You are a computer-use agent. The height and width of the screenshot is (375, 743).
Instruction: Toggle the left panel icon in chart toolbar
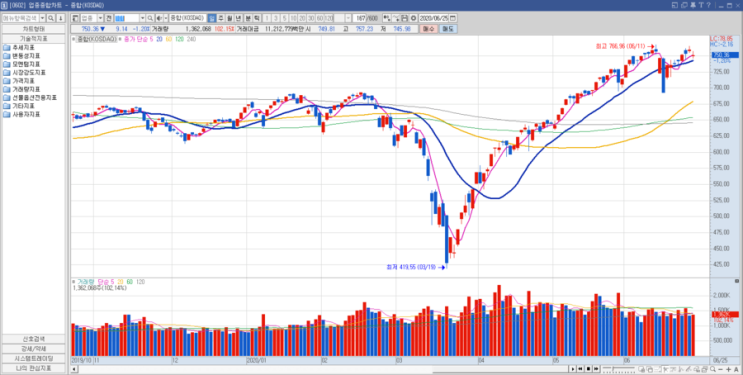point(76,18)
